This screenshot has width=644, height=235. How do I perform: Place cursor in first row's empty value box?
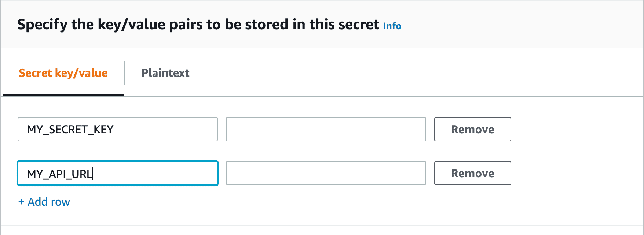click(x=326, y=129)
